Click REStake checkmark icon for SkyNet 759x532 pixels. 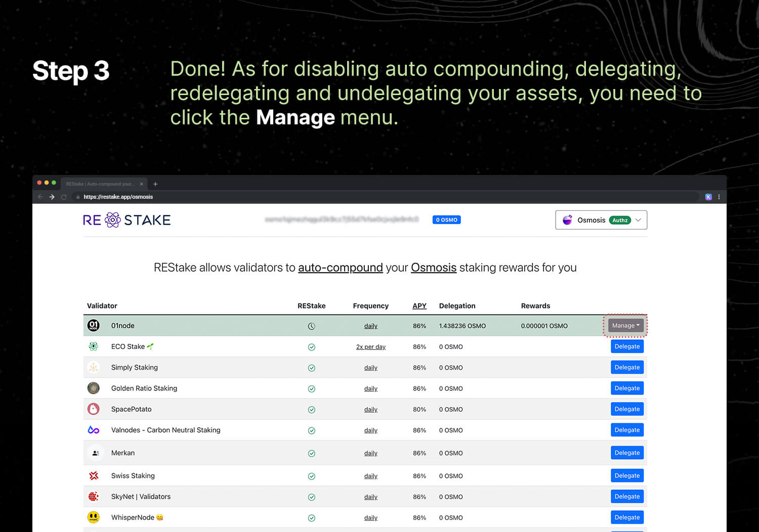[x=312, y=497]
